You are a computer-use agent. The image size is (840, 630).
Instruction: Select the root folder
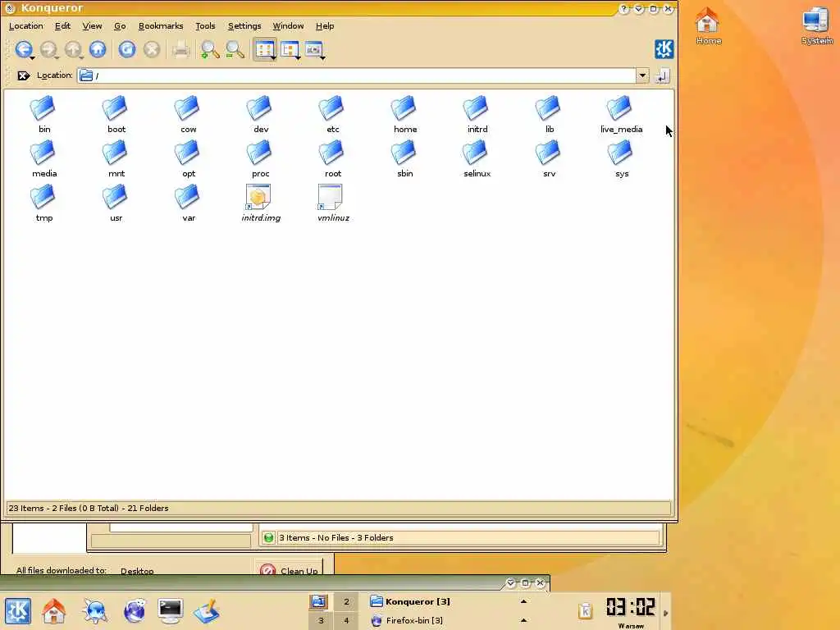coord(333,158)
